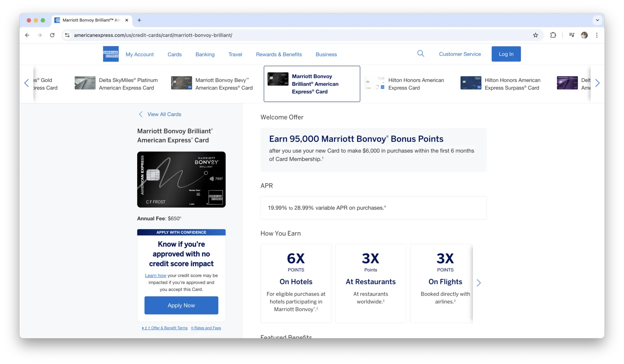This screenshot has height=364, width=624.
Task: Open the browser extensions puzzle icon
Action: pos(553,35)
